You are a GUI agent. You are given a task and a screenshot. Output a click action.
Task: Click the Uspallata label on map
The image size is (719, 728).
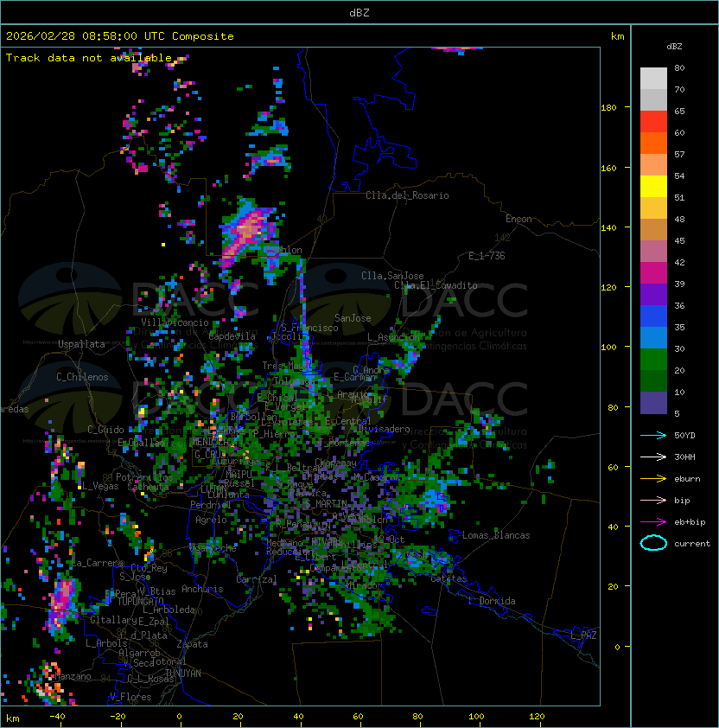[x=82, y=344]
